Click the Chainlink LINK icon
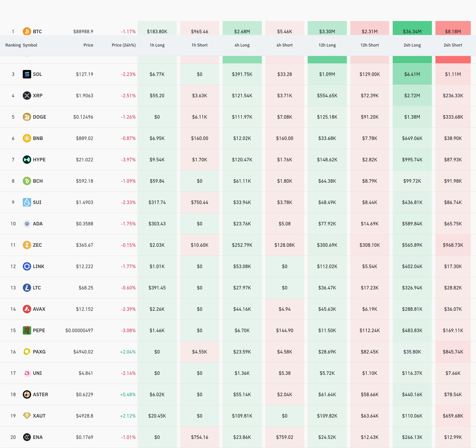The height and width of the screenshot is (448, 476). (x=27, y=266)
